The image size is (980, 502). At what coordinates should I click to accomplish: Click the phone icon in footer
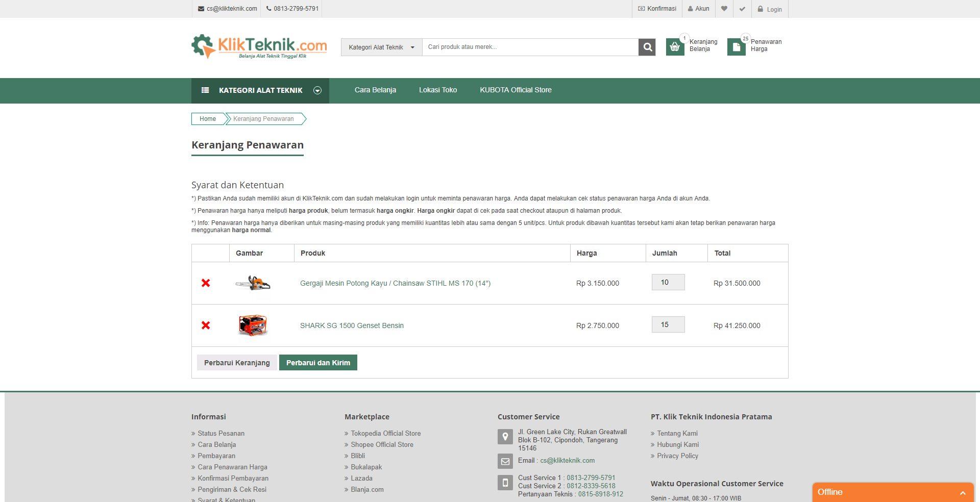coord(505,483)
